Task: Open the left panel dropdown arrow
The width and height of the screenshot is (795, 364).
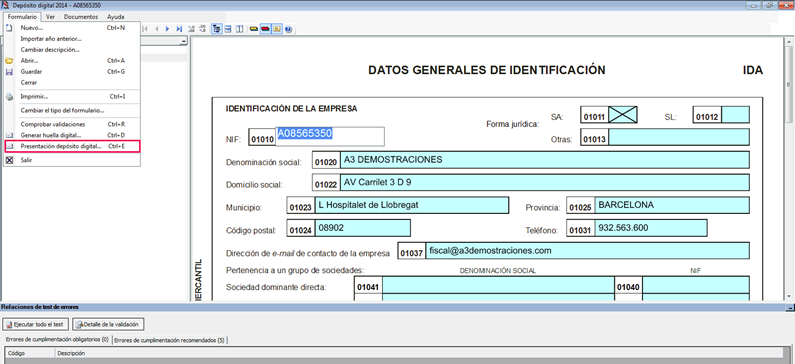Action: [x=184, y=42]
